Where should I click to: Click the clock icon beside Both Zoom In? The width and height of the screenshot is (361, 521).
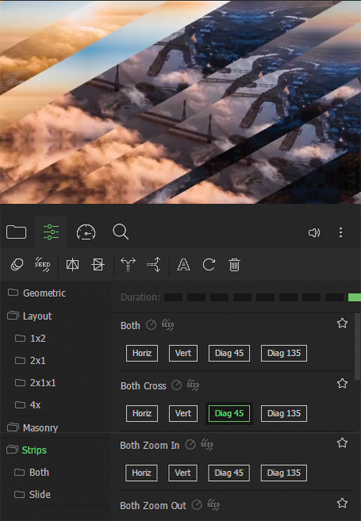(x=190, y=445)
